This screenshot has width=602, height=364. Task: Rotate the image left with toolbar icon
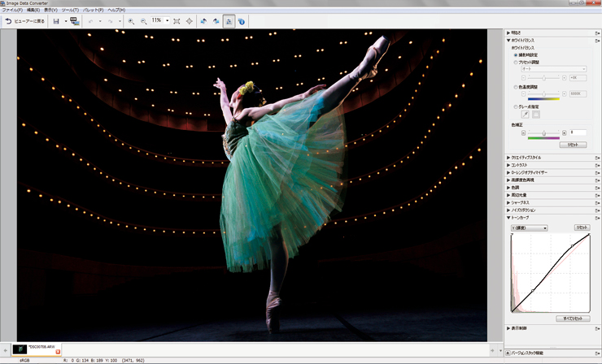pos(203,21)
